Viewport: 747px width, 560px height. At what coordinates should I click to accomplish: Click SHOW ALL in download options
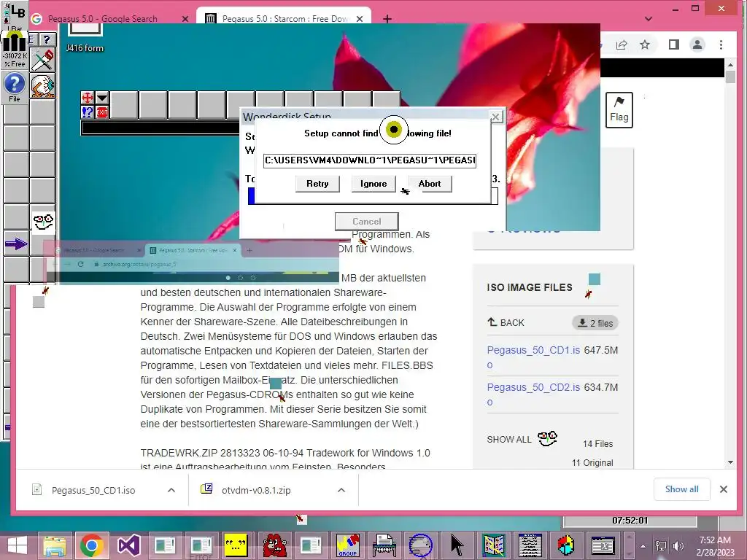tap(508, 439)
